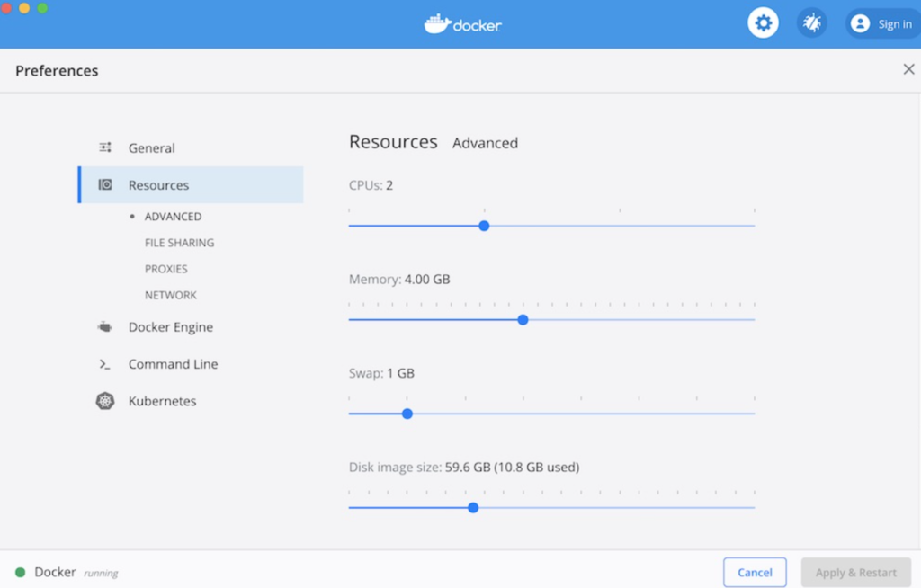Click the Apply & Restart button
This screenshot has height=588, width=921.
pyautogui.click(x=855, y=572)
